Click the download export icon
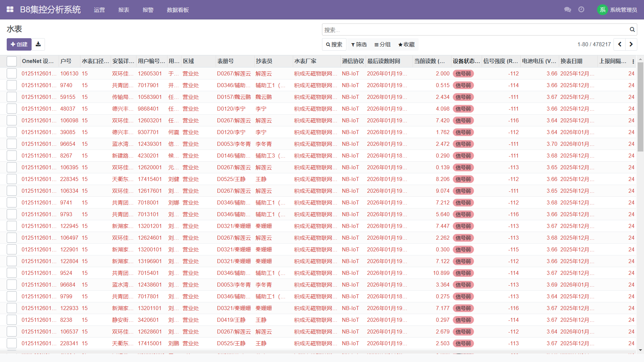 click(38, 44)
